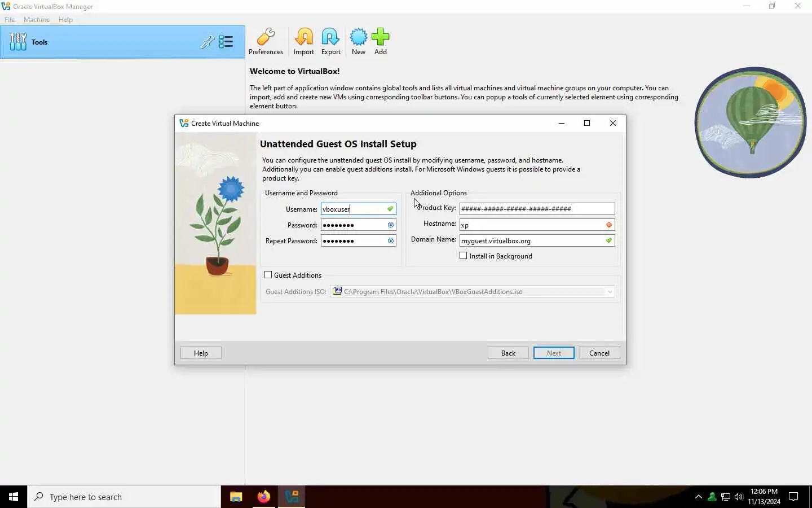Screen dimensions: 812x508
Task: Click the Windows Start button
Action: pos(14,497)
